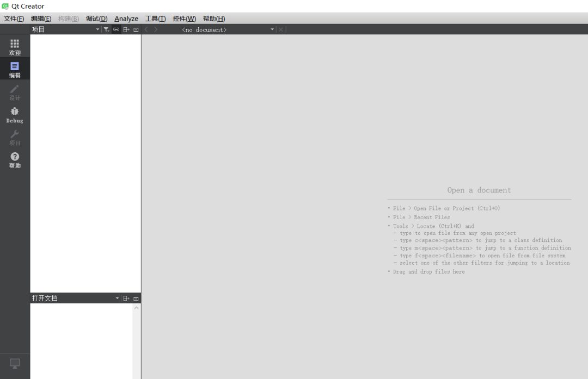Open the Analyze menu
Screen dimensions: 588x379
pos(126,18)
